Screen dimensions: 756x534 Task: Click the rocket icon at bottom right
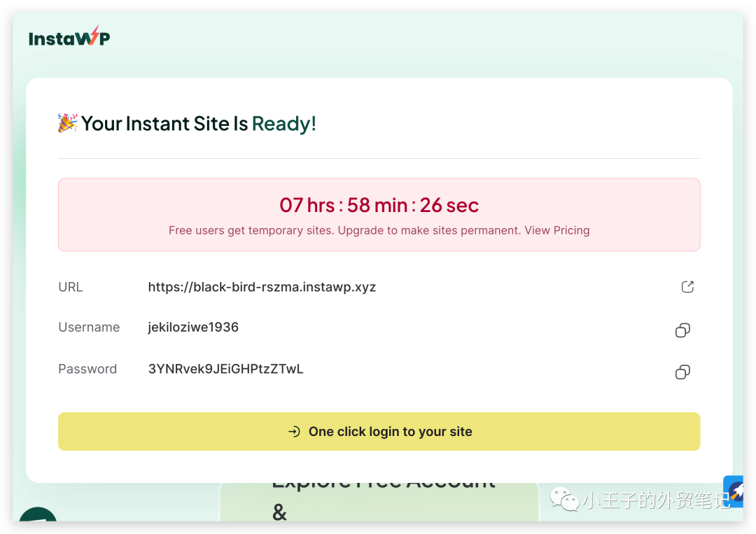[735, 491]
